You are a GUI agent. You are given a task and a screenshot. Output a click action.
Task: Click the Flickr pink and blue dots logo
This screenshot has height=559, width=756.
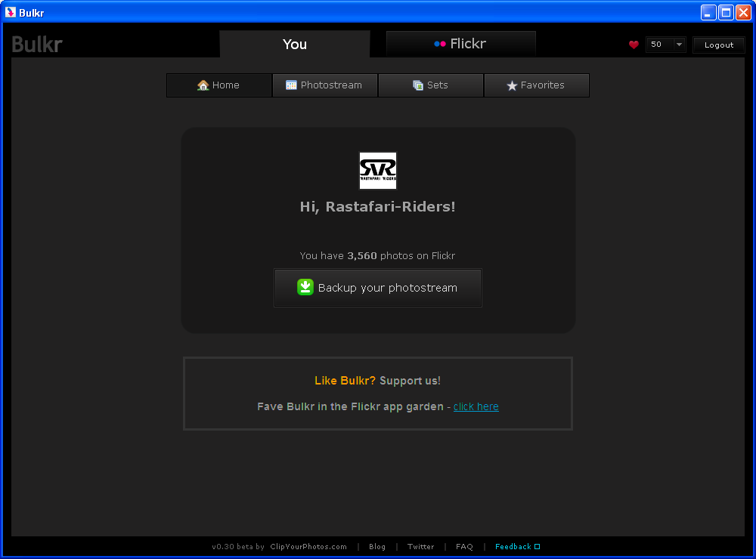(439, 44)
